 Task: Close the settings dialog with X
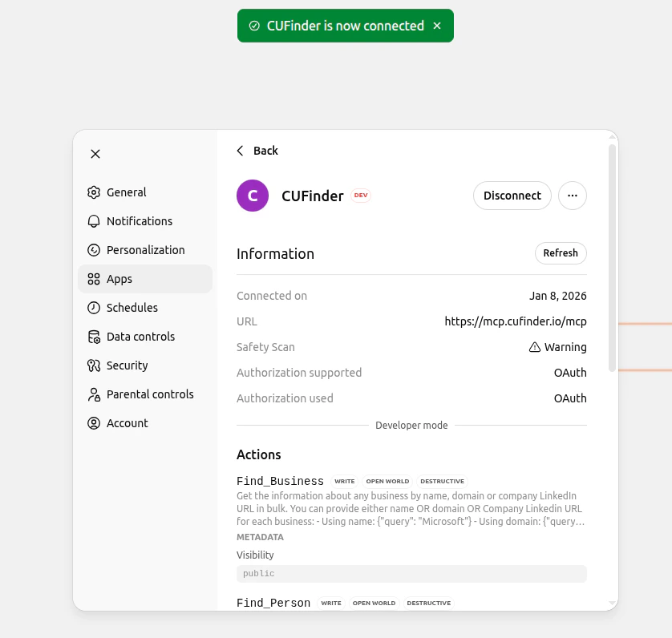95,154
